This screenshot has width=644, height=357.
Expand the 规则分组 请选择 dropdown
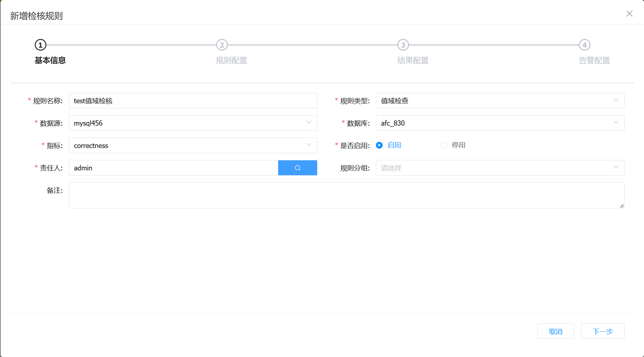(x=500, y=168)
